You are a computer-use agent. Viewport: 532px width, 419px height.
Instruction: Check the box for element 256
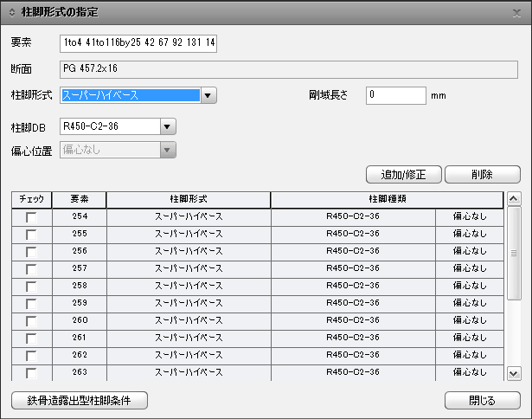[31, 252]
